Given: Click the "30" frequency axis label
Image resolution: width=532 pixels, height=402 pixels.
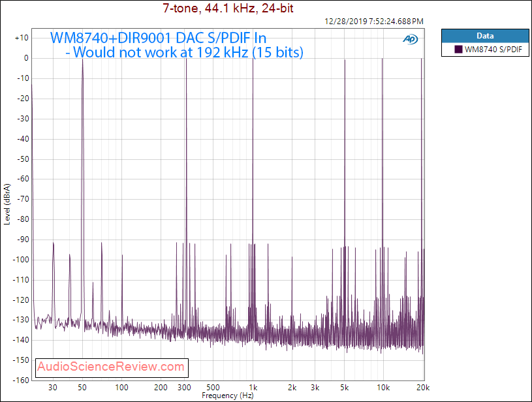Looking at the screenshot, I should 53,388.
